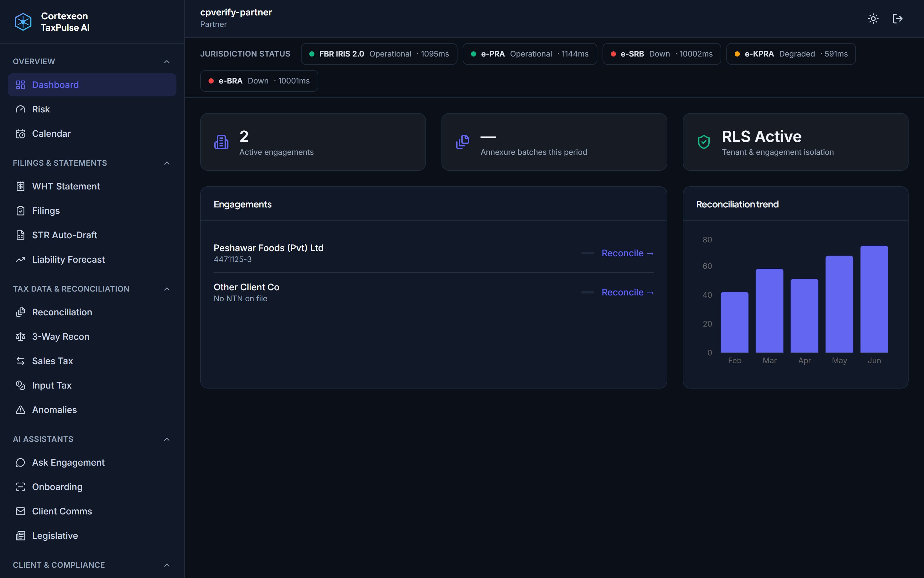
Task: Click the 'cpverify-partner' username
Action: coord(236,12)
